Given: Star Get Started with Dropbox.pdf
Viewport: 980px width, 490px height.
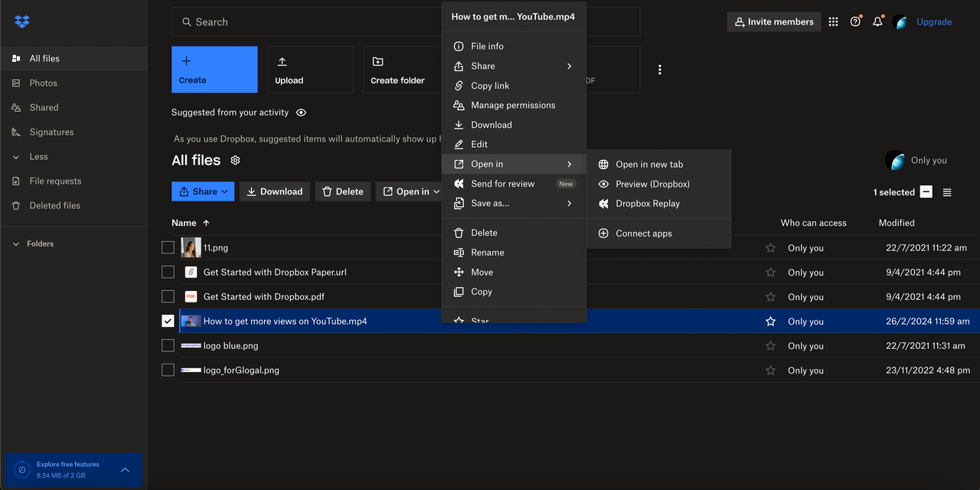Looking at the screenshot, I should [x=771, y=297].
